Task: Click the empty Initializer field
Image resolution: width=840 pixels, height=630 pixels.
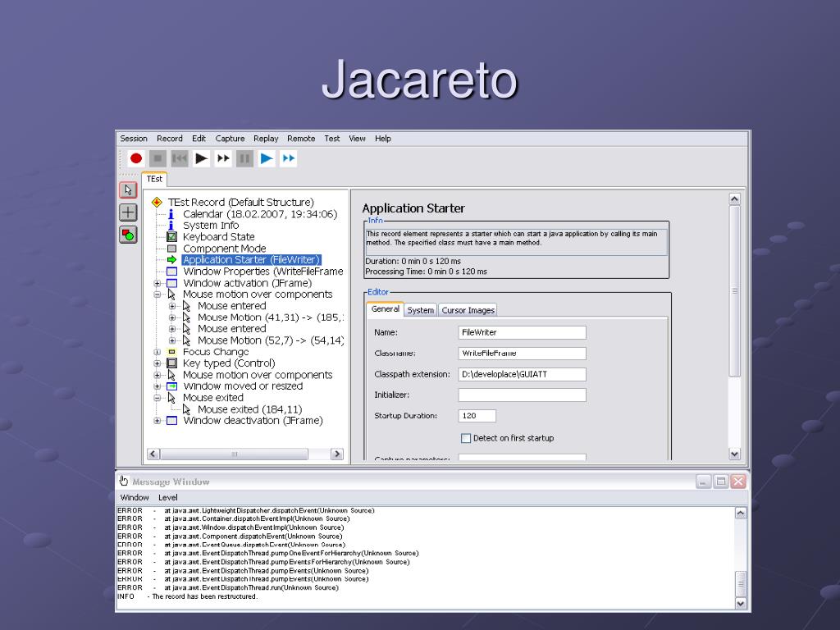Action: 523,395
